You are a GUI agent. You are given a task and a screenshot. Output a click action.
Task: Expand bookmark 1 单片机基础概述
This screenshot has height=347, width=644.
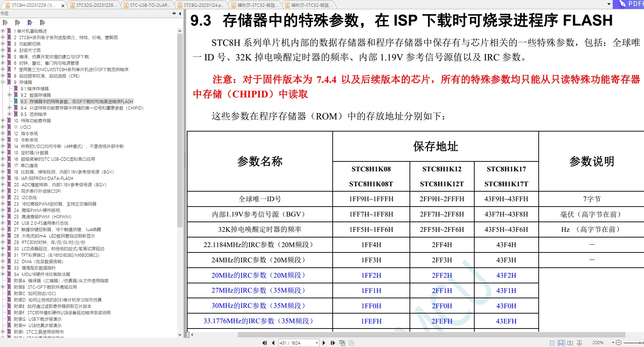tap(3, 31)
